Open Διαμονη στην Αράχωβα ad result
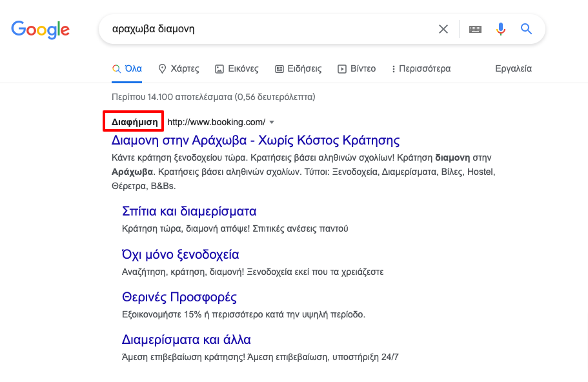 [x=256, y=140]
